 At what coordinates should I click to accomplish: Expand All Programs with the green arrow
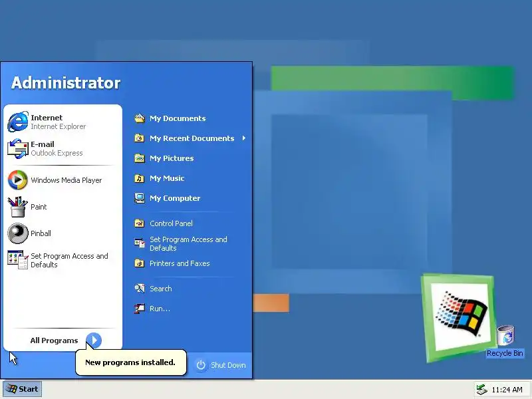pyautogui.click(x=94, y=340)
